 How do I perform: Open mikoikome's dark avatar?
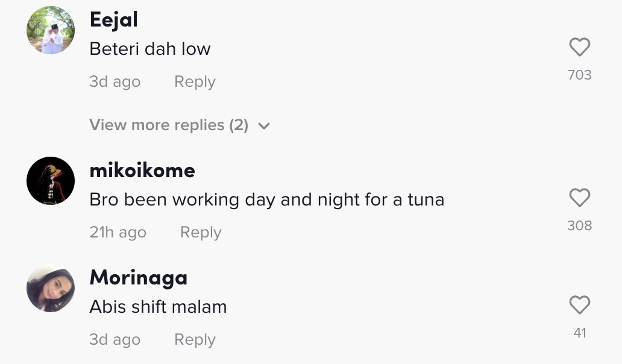[51, 181]
